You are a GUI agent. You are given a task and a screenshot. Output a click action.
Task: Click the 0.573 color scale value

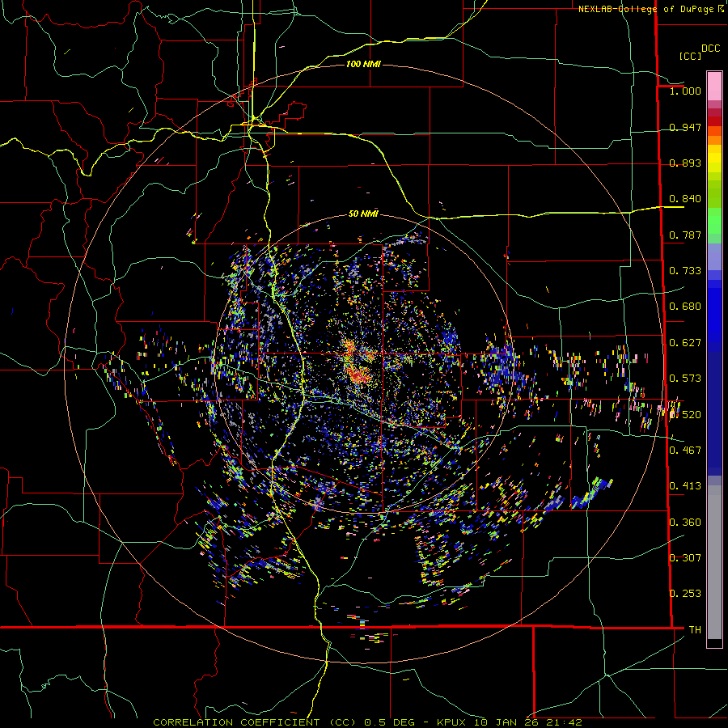point(685,379)
